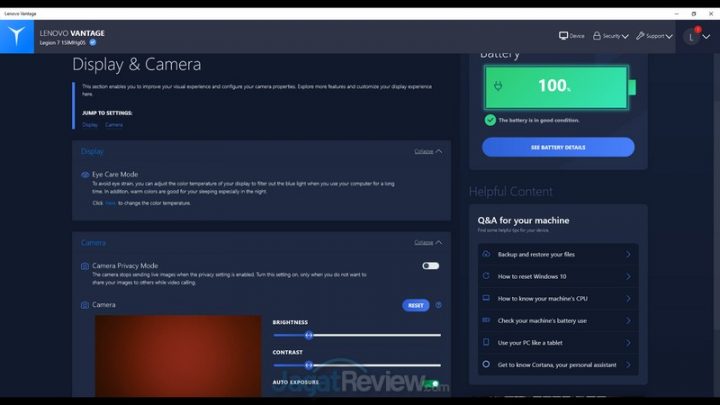
Task: Collapse the Display section
Action: coord(428,151)
